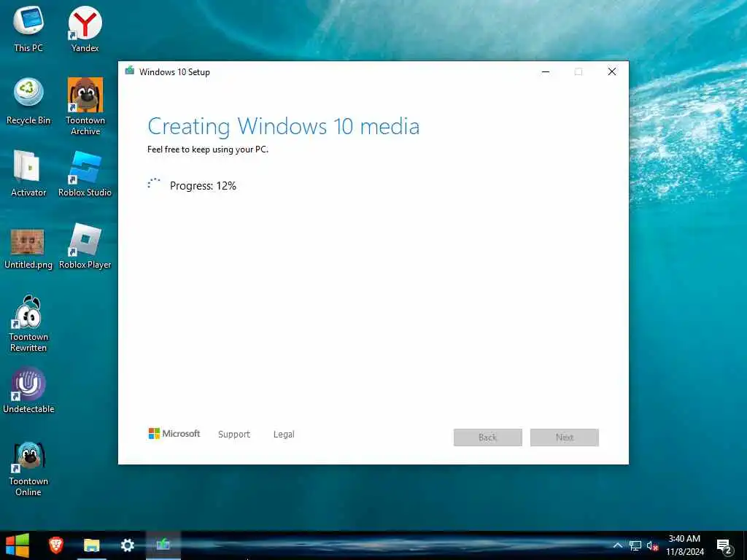Open This PC desktop icon
This screenshot has height=560, width=747.
pos(28,28)
